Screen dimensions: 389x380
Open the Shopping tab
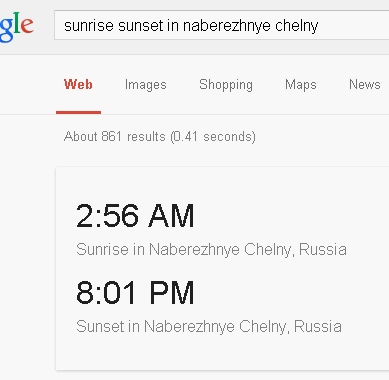[x=226, y=85]
